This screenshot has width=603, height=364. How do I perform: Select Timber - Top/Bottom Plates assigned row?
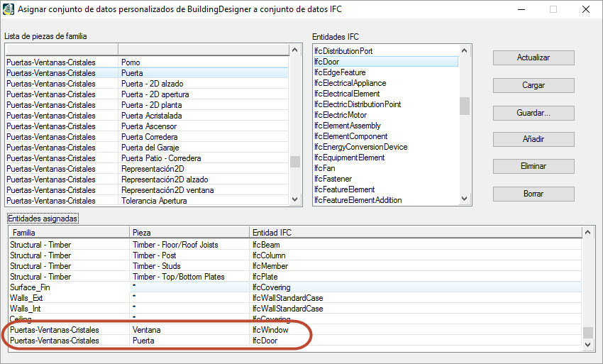coord(295,277)
